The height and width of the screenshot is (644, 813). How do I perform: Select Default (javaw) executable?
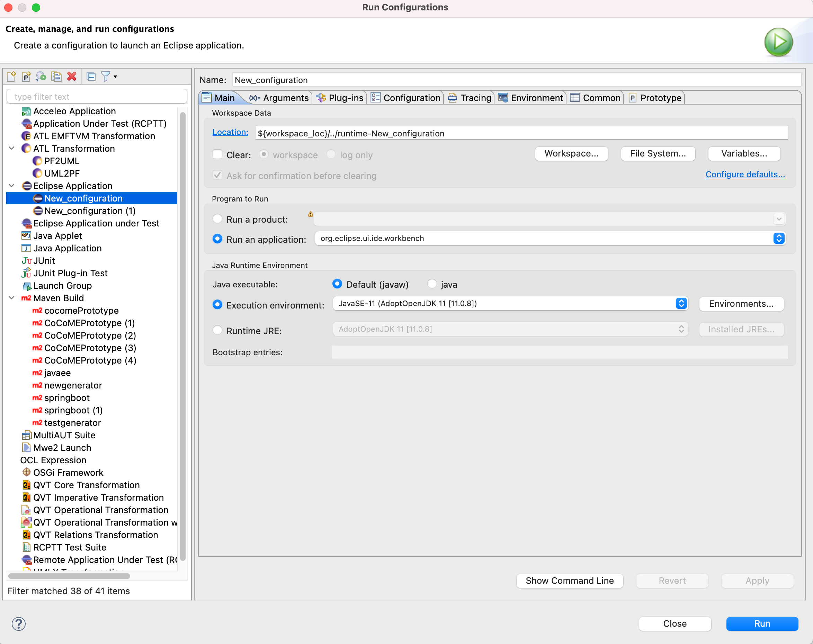tap(337, 284)
